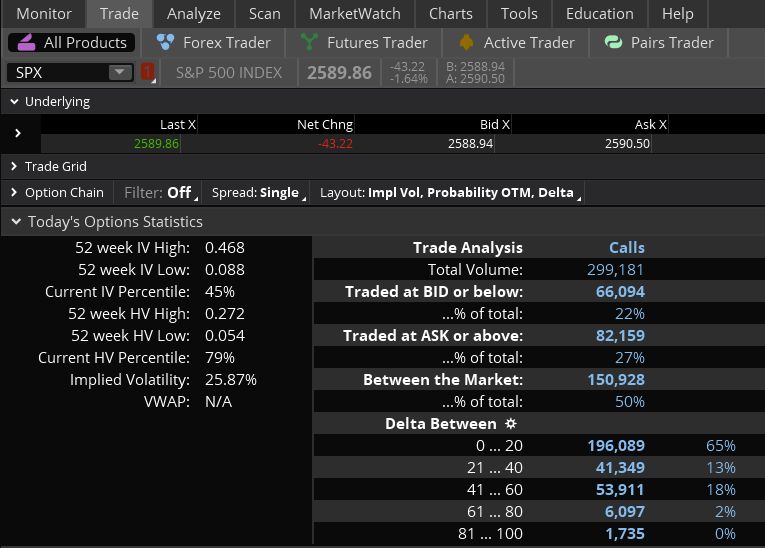Click the Last X column header

point(178,124)
